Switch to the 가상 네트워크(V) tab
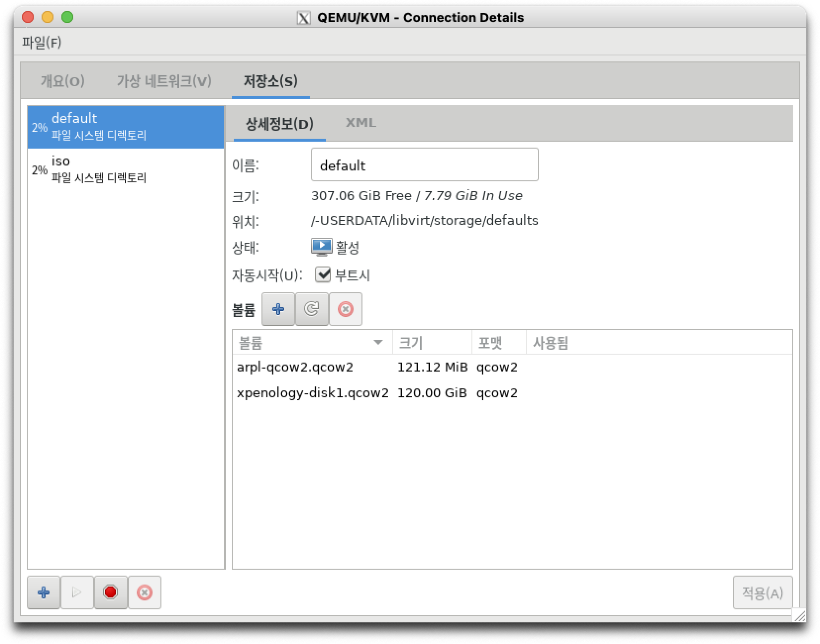The image size is (820, 644). coord(164,81)
